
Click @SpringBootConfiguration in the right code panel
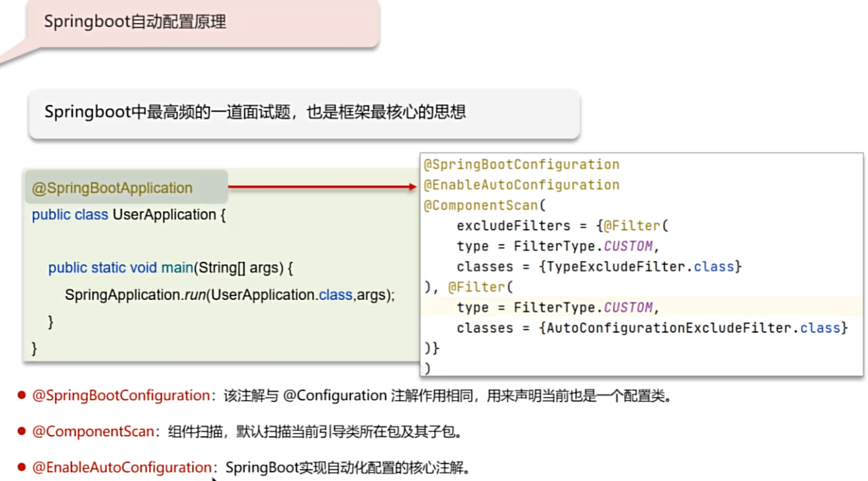[x=521, y=164]
